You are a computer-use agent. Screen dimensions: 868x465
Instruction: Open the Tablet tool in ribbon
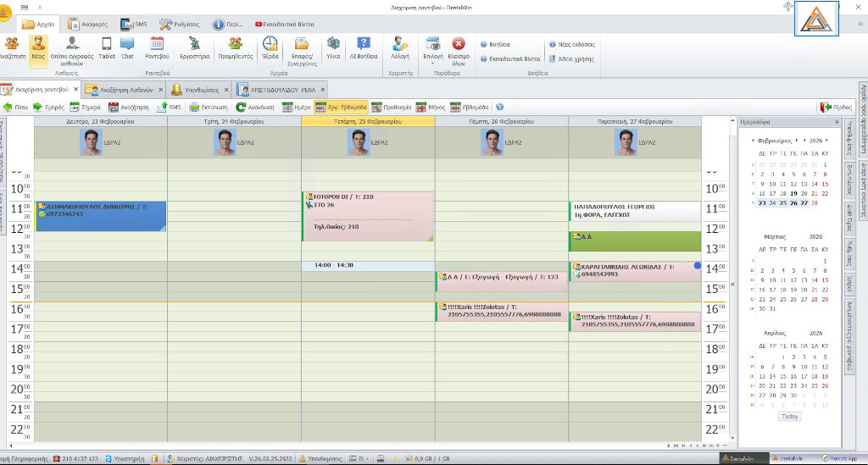click(107, 48)
